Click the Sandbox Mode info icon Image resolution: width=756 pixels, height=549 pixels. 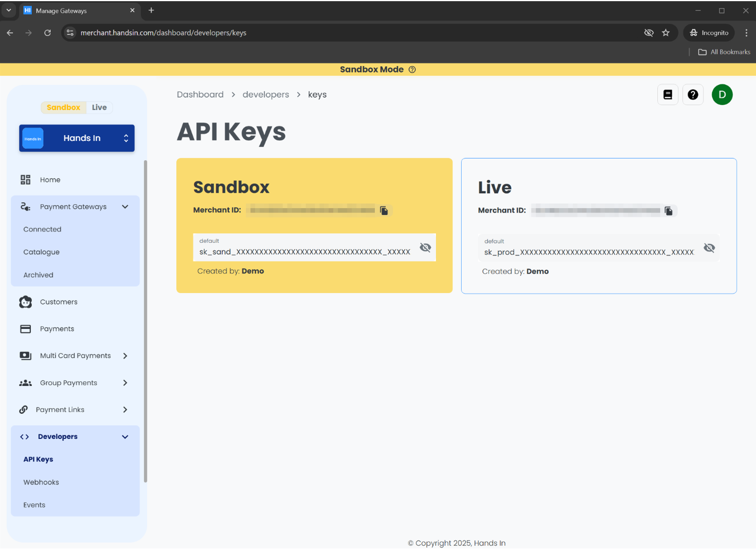(412, 70)
